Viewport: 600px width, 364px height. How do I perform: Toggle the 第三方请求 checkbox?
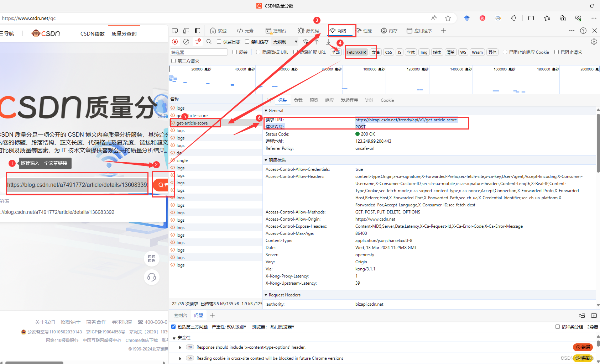click(x=173, y=61)
